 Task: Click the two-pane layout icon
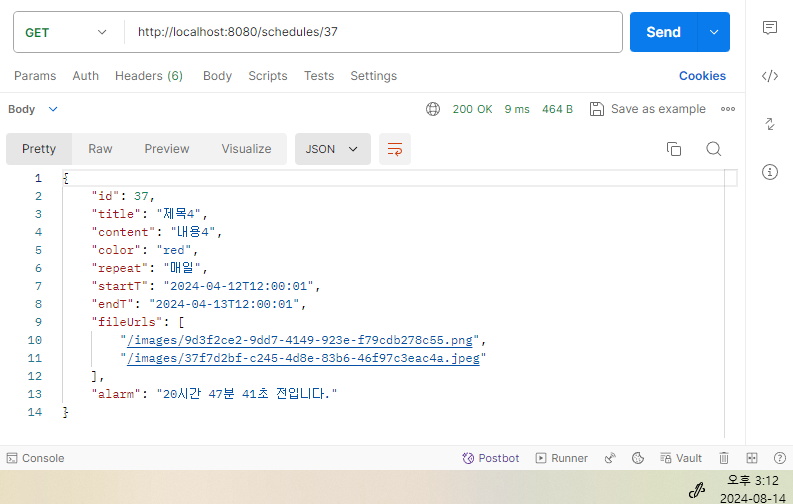(752, 458)
